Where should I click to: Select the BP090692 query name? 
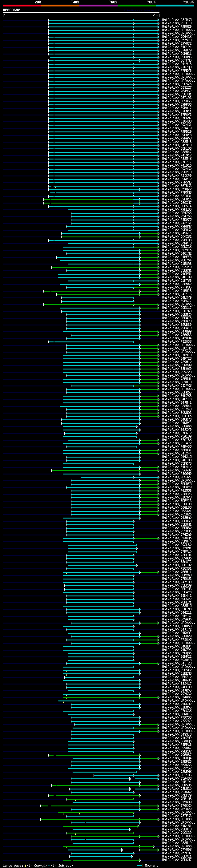[11, 10]
